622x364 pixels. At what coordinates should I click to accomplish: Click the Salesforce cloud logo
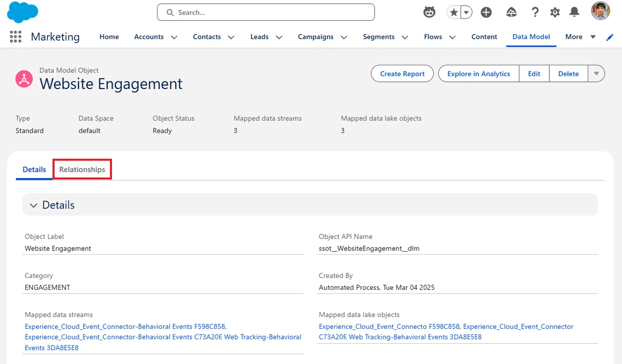[23, 12]
